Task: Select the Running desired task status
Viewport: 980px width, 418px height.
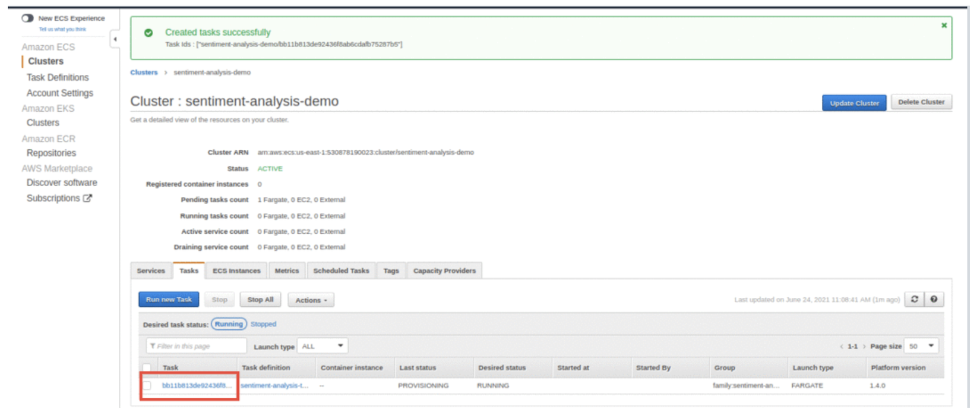Action: 229,324
